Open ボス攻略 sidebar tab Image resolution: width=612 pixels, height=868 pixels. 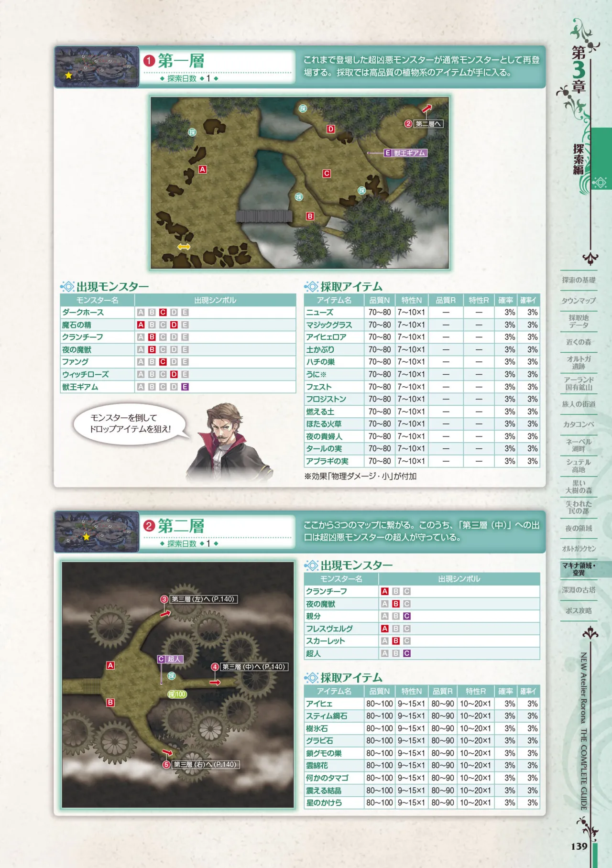[579, 611]
